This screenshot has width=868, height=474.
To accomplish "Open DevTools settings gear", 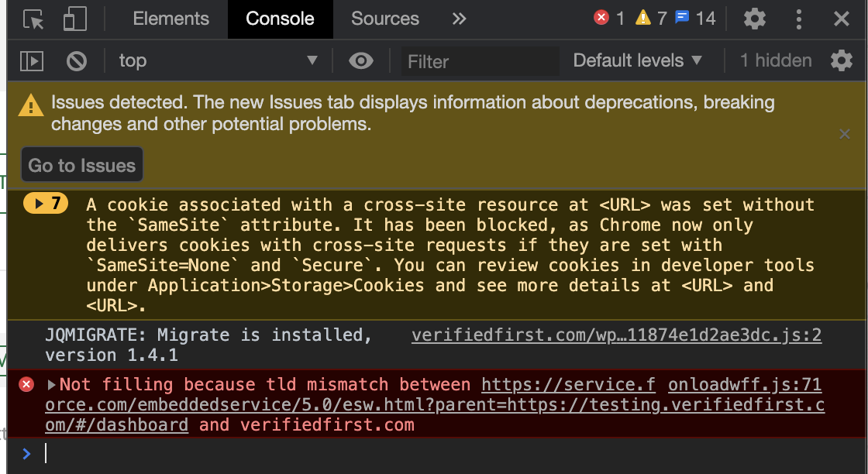I will click(x=754, y=19).
